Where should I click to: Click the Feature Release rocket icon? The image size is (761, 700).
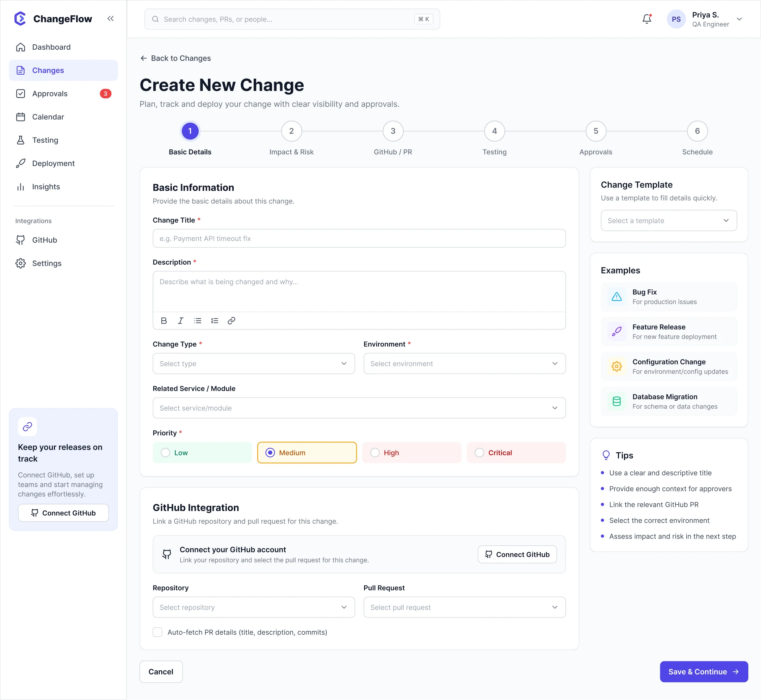(617, 331)
